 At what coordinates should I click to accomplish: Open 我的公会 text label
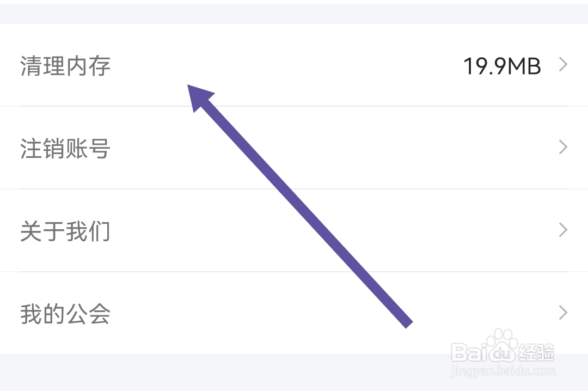pos(65,314)
